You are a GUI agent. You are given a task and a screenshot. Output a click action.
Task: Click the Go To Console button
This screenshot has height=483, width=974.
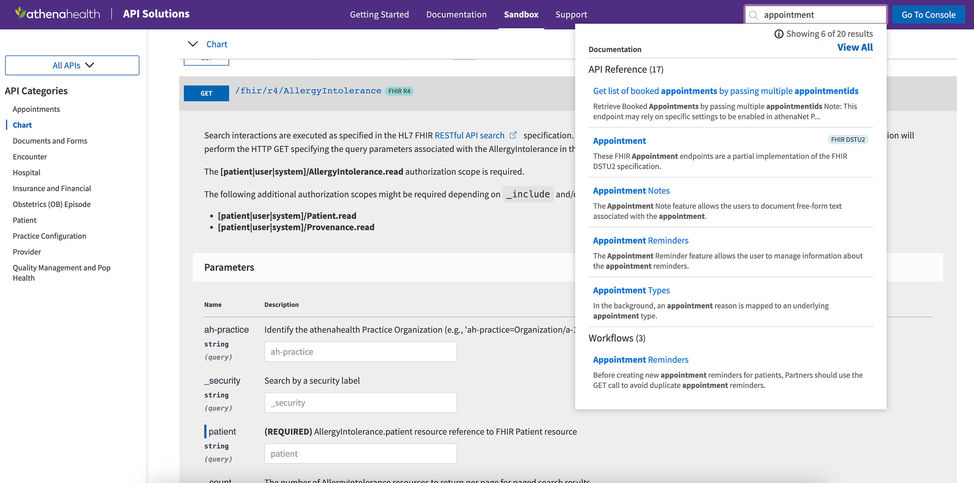pos(928,15)
